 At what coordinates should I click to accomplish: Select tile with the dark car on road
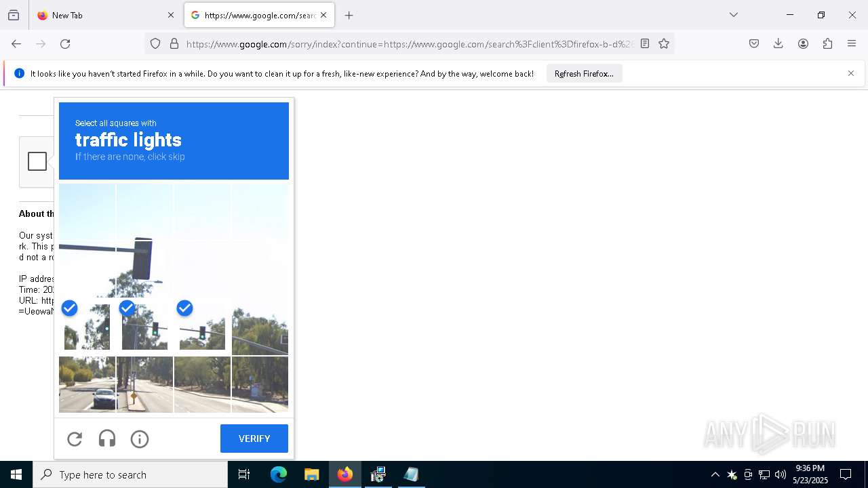pyautogui.click(x=87, y=384)
